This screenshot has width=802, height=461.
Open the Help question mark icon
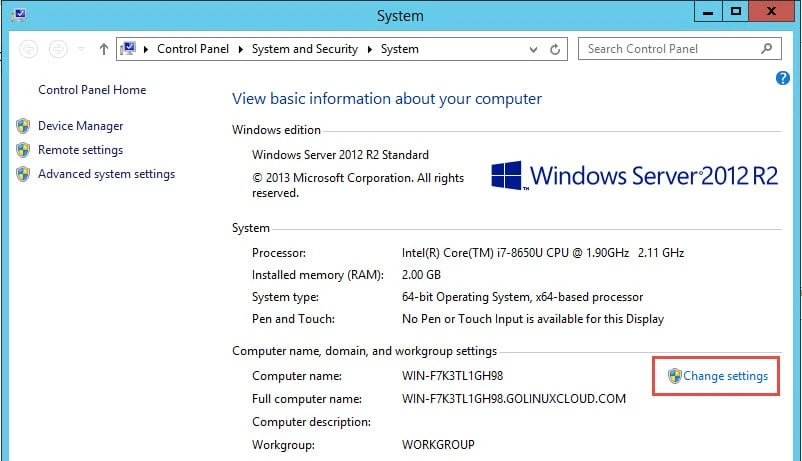783,78
